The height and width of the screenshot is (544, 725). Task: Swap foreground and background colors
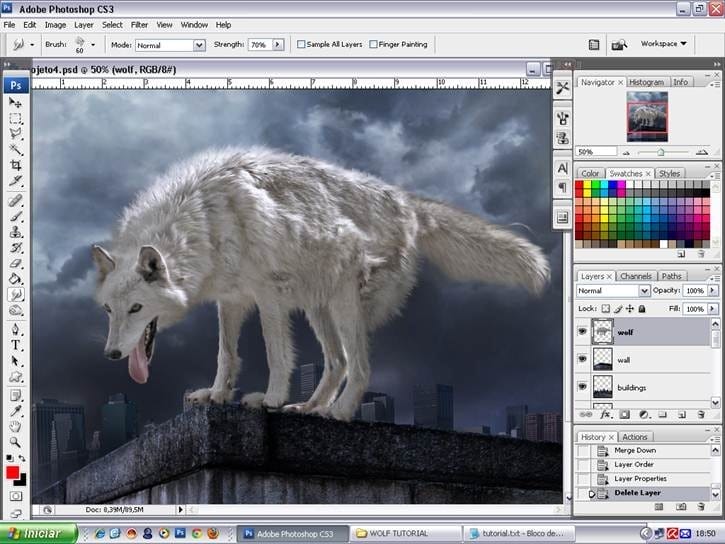click(22, 458)
